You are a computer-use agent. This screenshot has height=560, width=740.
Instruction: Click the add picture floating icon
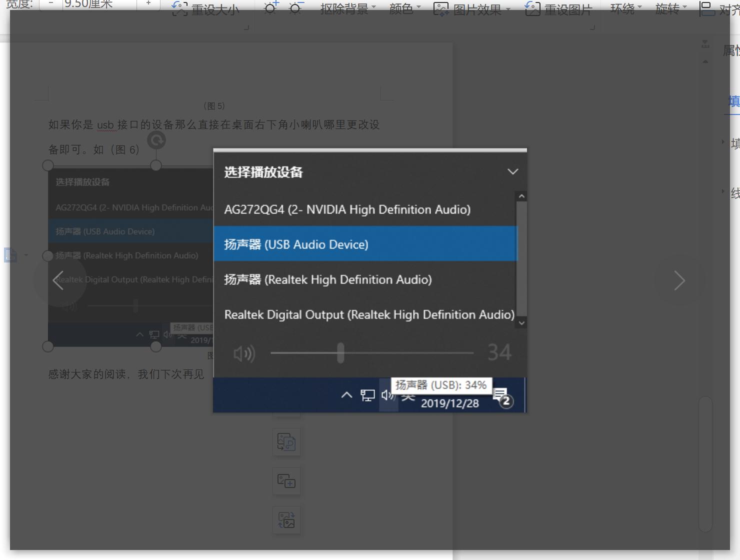(286, 481)
